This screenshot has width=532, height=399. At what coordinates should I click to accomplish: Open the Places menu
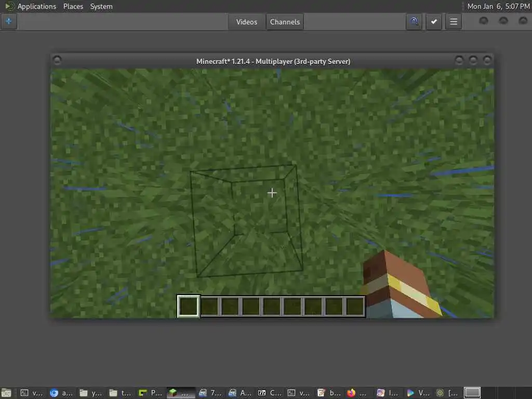[73, 6]
